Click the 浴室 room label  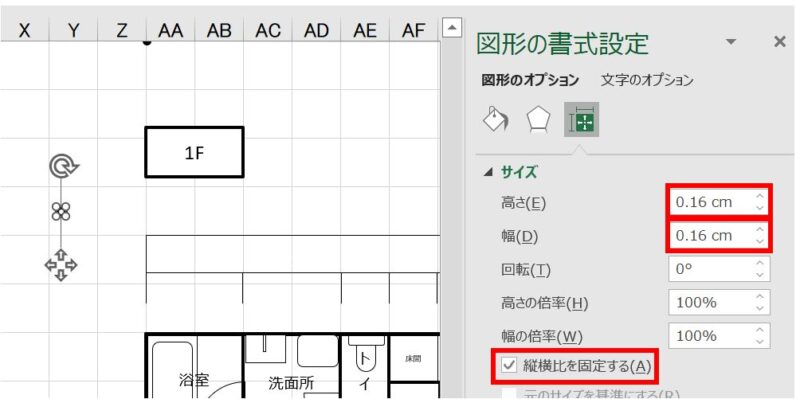194,380
